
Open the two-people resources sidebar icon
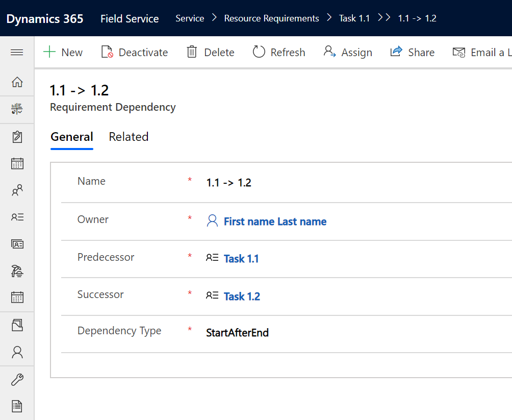point(17,190)
